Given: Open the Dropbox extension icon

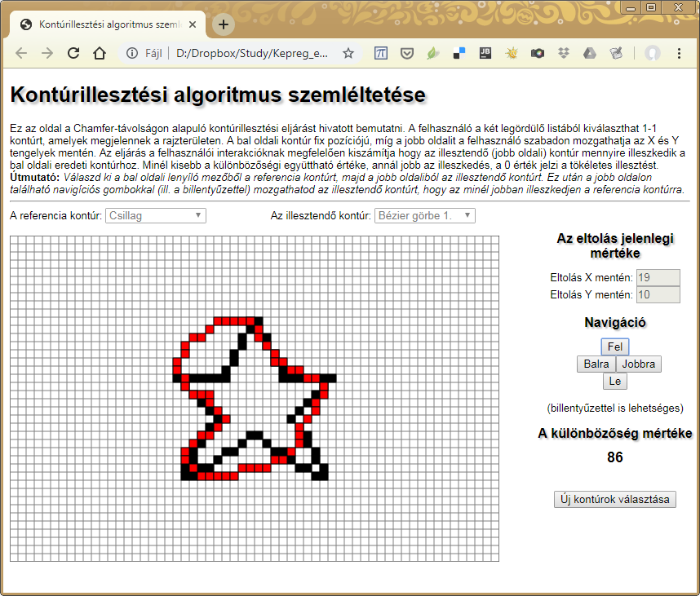Looking at the screenshot, I should pos(563,54).
